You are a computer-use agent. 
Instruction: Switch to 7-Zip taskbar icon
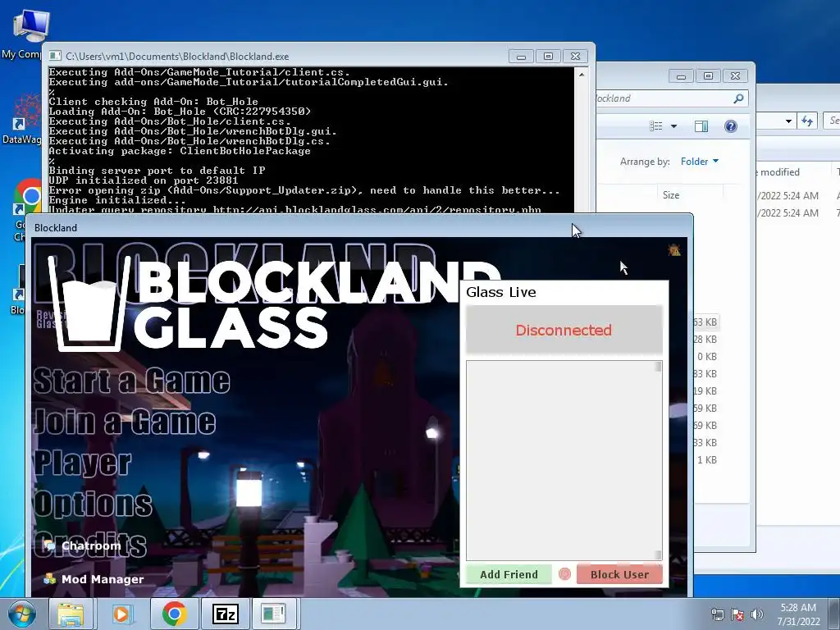coord(225,614)
